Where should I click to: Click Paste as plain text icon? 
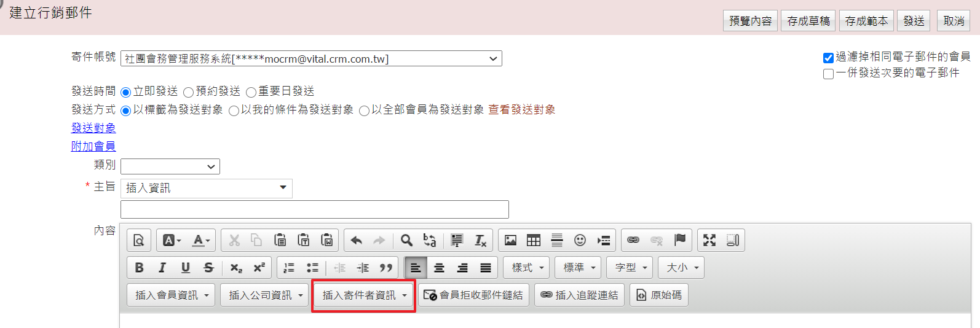pyautogui.click(x=303, y=240)
